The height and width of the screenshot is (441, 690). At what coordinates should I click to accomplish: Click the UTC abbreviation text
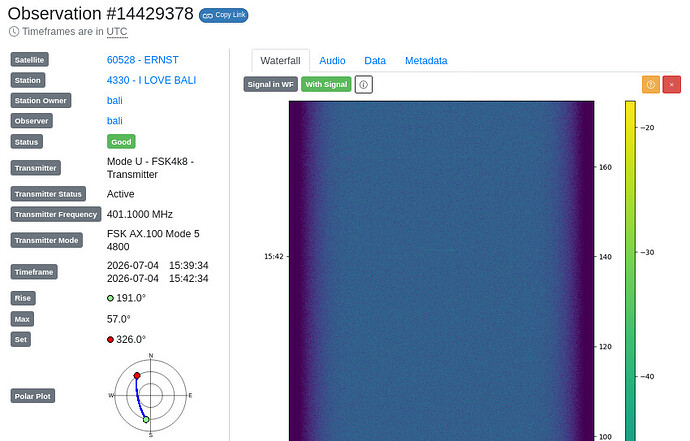[117, 32]
